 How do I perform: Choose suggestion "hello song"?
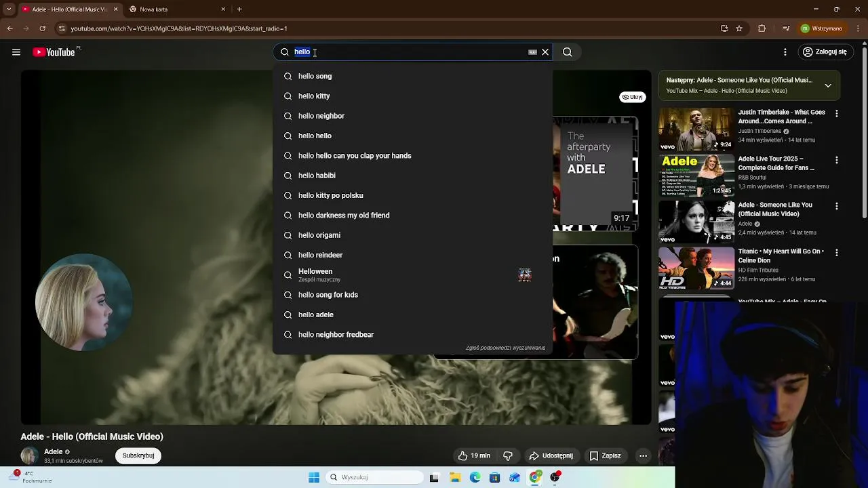click(x=412, y=77)
